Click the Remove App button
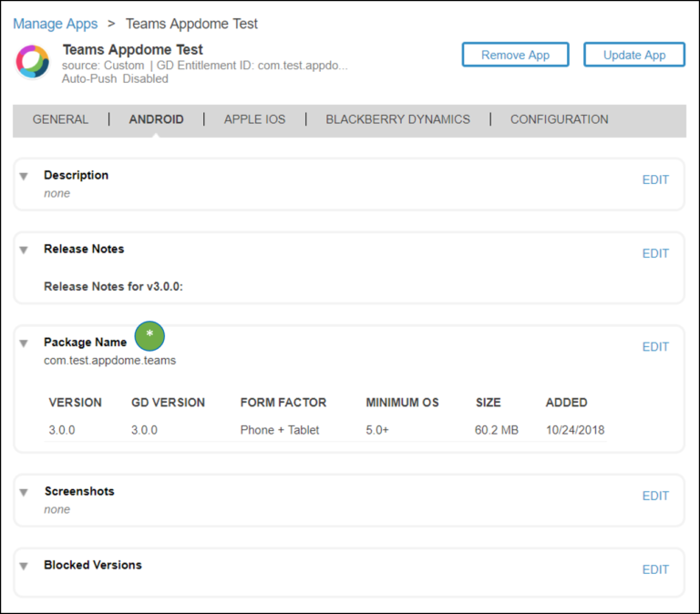 pyautogui.click(x=515, y=55)
